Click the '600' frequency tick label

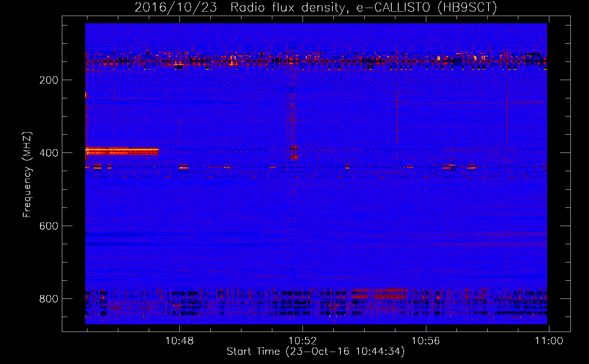click(49, 226)
